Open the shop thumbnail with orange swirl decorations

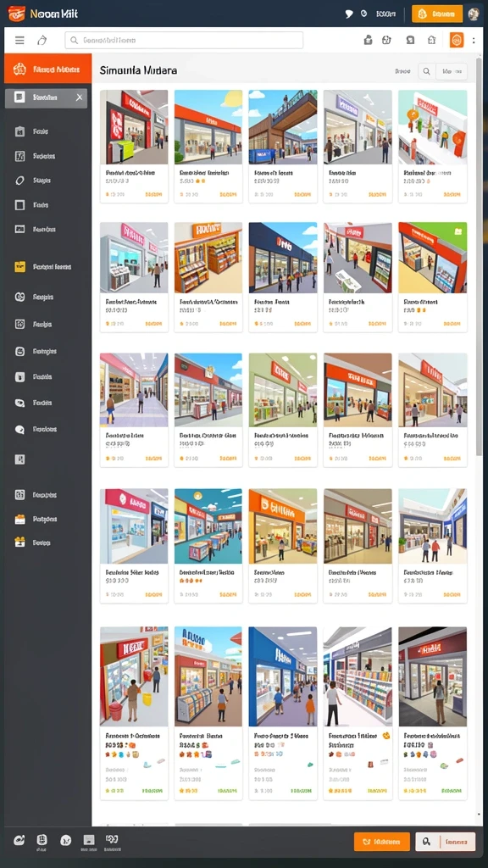(433, 127)
